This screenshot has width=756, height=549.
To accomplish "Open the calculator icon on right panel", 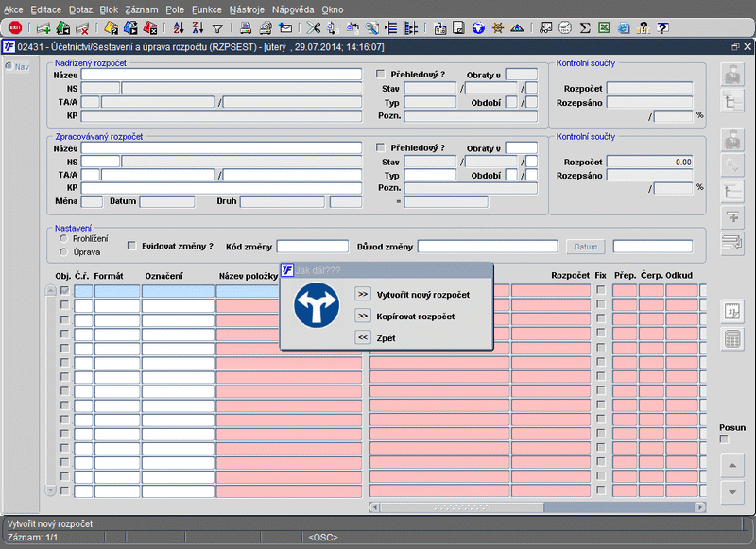I will coord(731,339).
